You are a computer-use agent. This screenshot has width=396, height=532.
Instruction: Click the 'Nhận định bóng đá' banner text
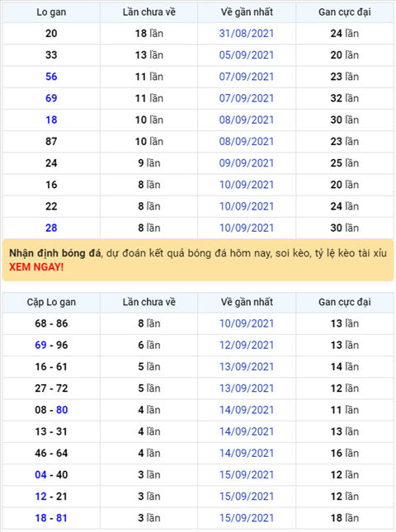click(x=55, y=253)
